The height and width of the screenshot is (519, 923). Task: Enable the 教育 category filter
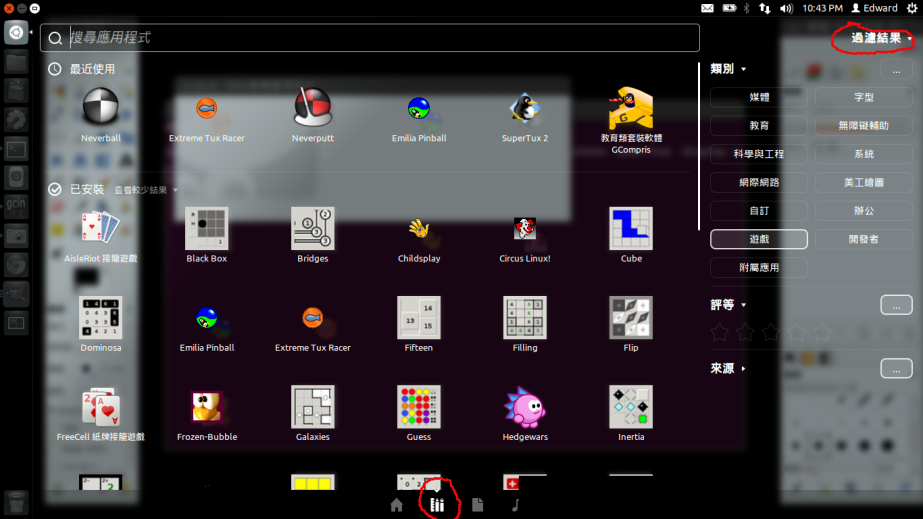click(759, 126)
